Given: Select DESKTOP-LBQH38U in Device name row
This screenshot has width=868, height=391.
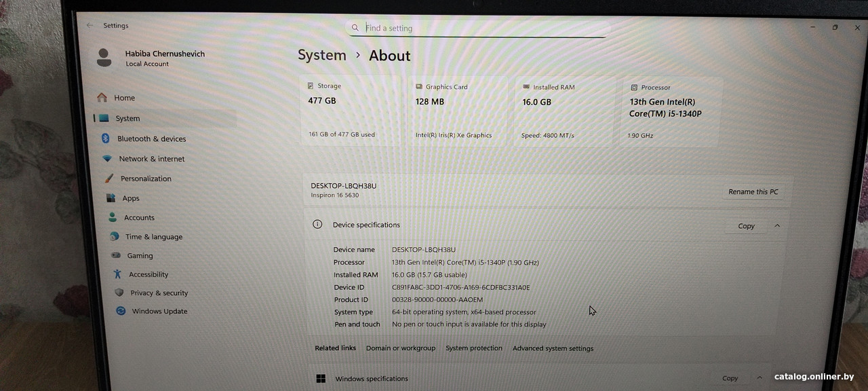Looking at the screenshot, I should point(424,250).
